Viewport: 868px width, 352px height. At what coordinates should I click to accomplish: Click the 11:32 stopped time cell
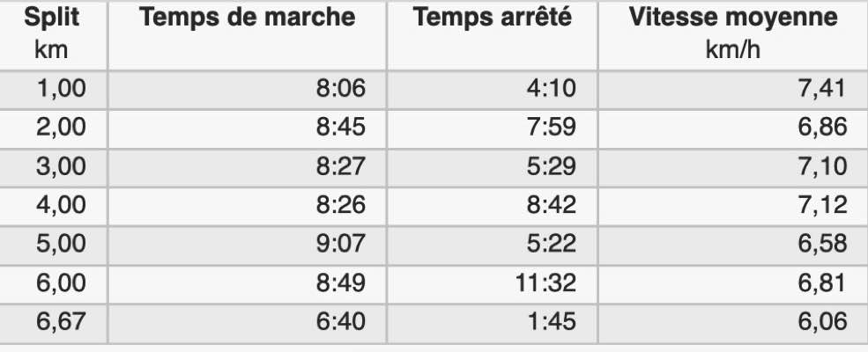[x=493, y=283]
